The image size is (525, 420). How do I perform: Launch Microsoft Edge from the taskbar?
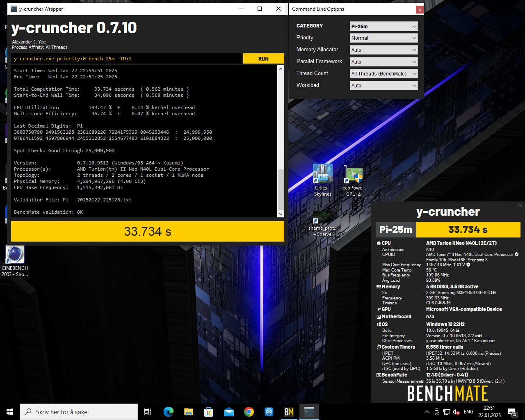[x=168, y=412]
